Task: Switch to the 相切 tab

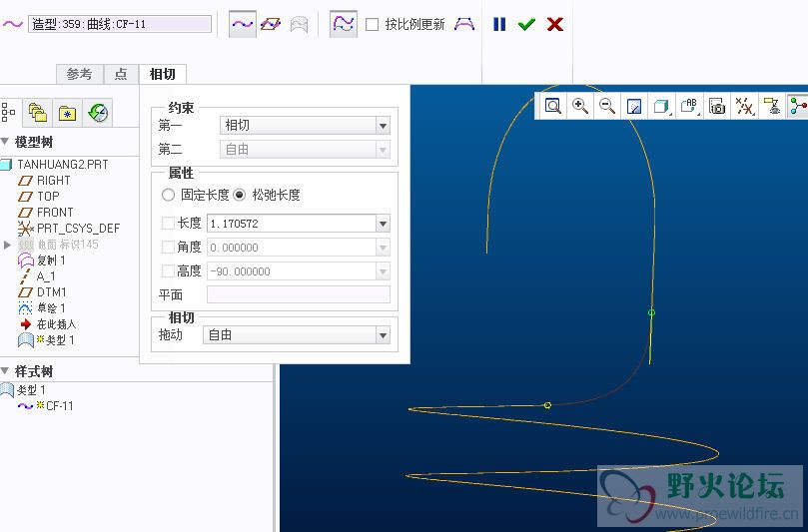Action: pos(163,74)
